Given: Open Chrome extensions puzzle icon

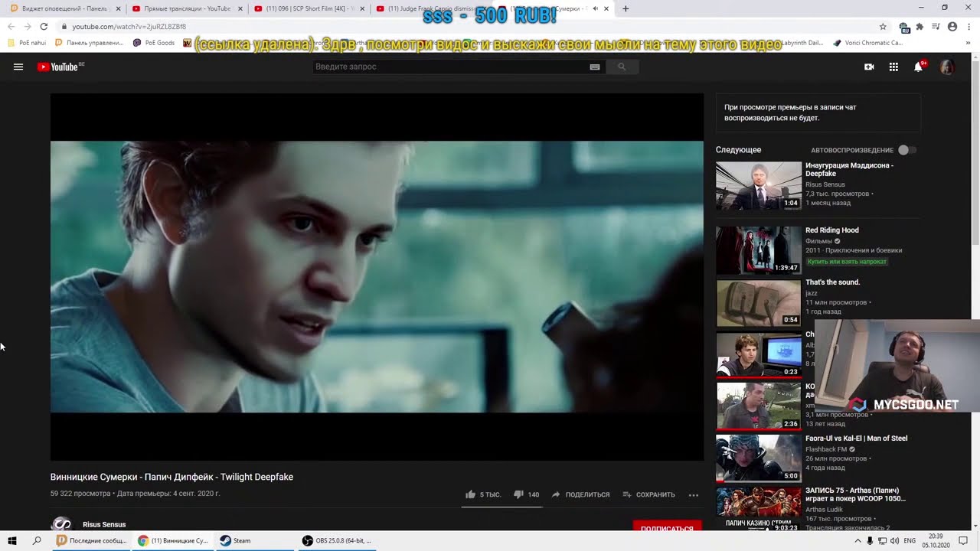Looking at the screenshot, I should [920, 26].
